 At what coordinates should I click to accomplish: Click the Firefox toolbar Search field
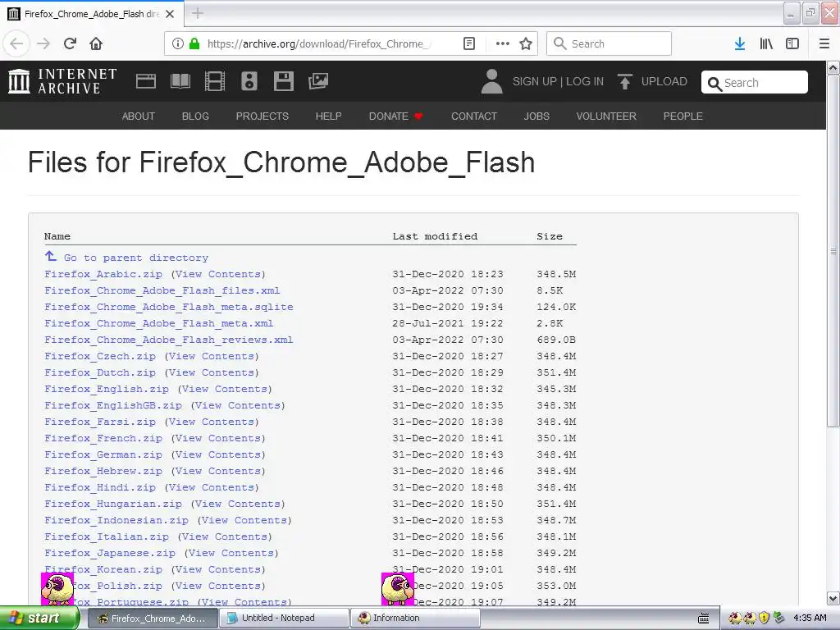point(609,44)
